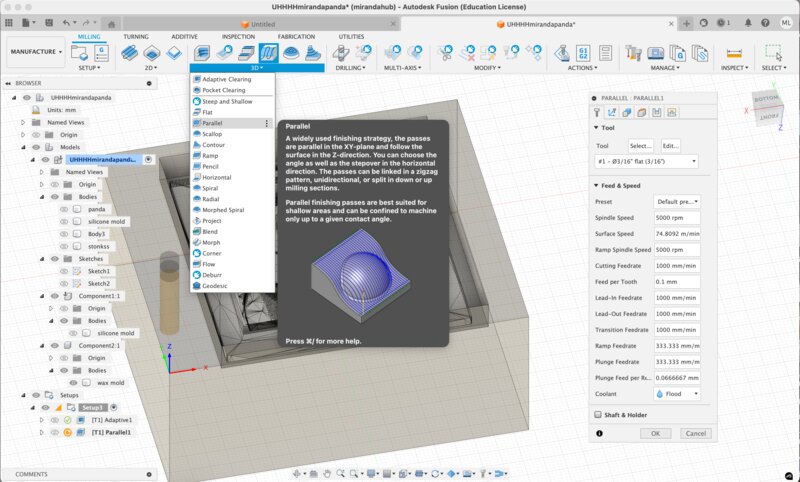Enable the Shaft & Holder checkbox
Image resolution: width=800 pixels, height=482 pixels.
click(598, 414)
